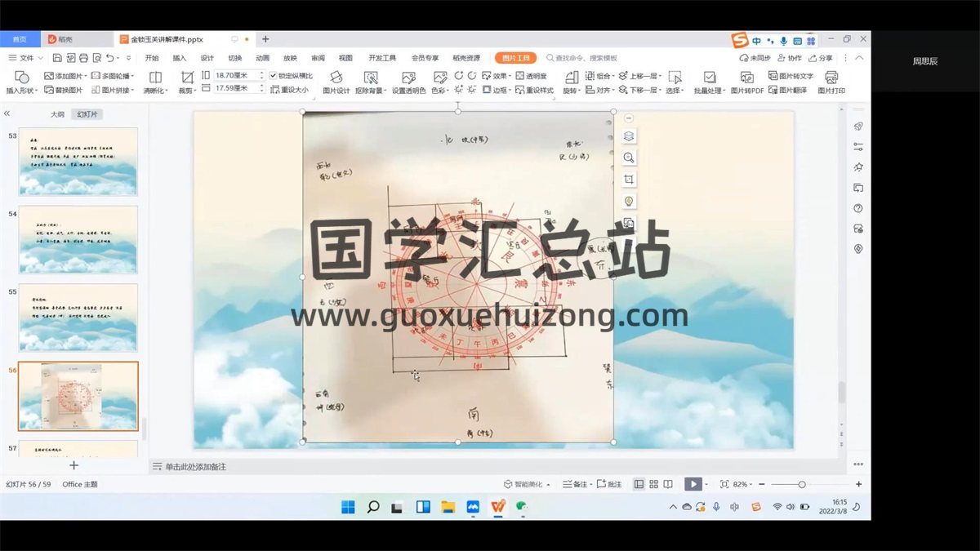Open the 文件 file menu dropdown
This screenshot has width=980, height=551.
coord(26,58)
